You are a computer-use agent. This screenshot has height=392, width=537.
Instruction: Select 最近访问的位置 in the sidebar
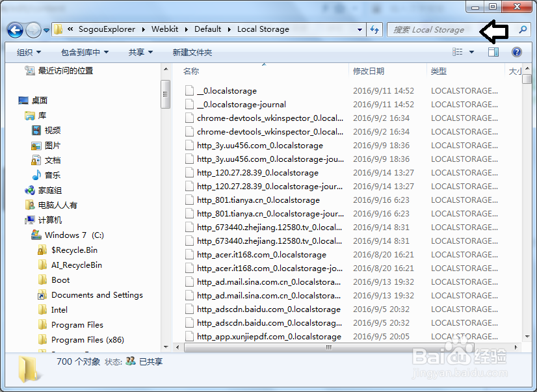[x=66, y=71]
